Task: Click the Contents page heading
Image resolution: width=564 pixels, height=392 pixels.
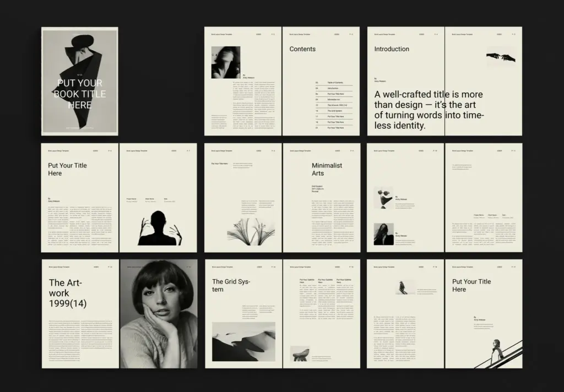Action: point(302,48)
